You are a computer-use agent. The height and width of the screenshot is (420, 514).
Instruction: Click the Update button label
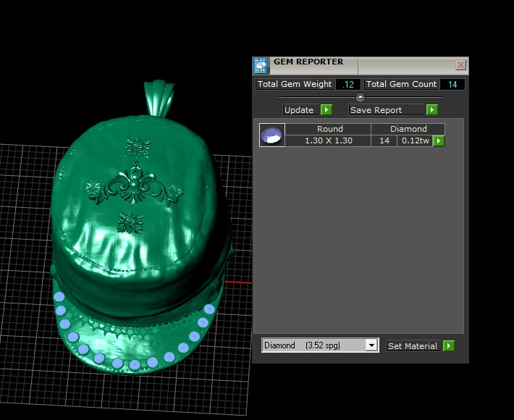(x=301, y=110)
